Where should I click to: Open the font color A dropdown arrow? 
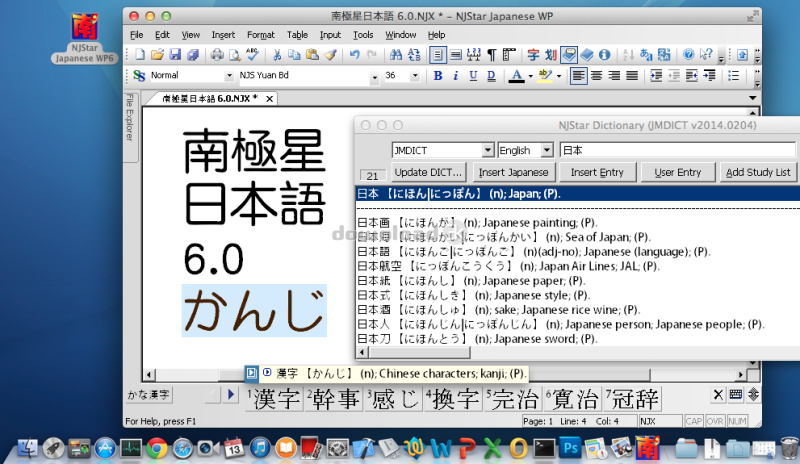click(529, 76)
